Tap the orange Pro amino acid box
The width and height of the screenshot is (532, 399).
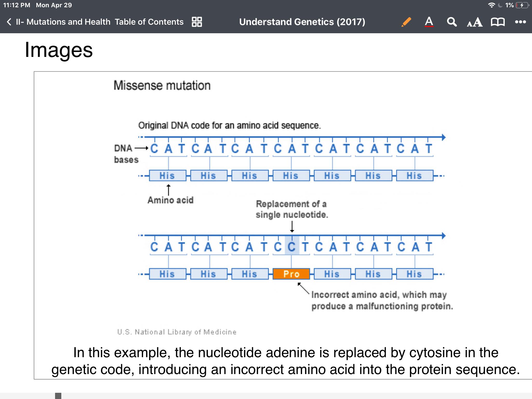291,274
